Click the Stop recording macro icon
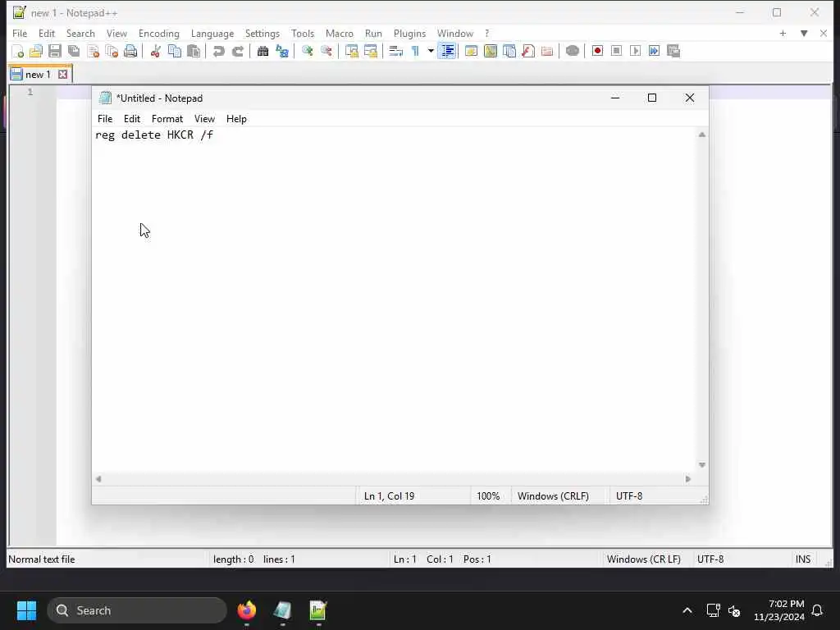Viewport: 840px width, 630px height. [x=616, y=52]
